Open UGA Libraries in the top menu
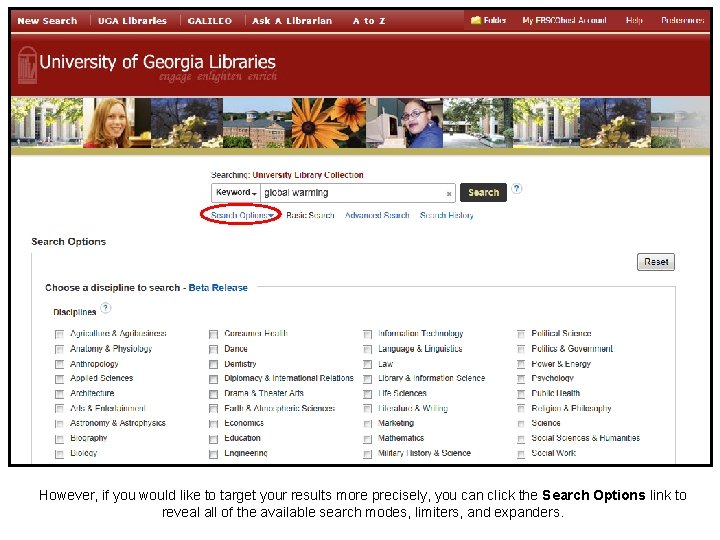 [x=132, y=21]
